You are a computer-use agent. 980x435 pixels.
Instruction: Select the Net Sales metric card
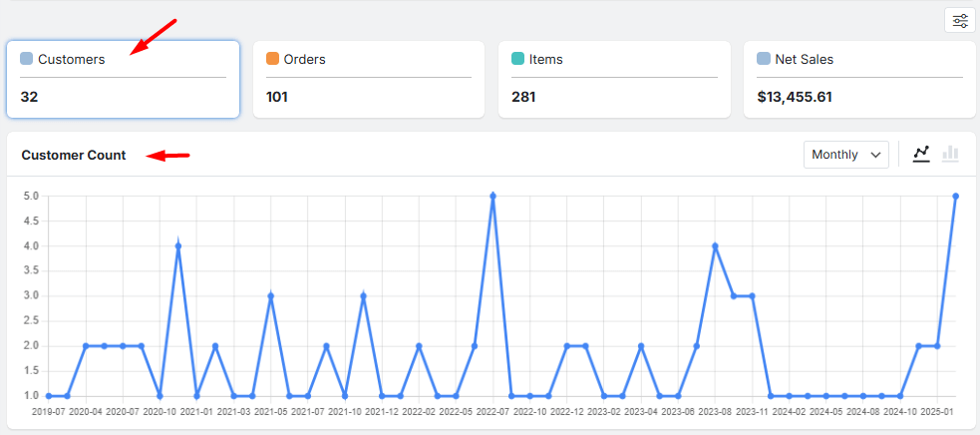pyautogui.click(x=859, y=79)
